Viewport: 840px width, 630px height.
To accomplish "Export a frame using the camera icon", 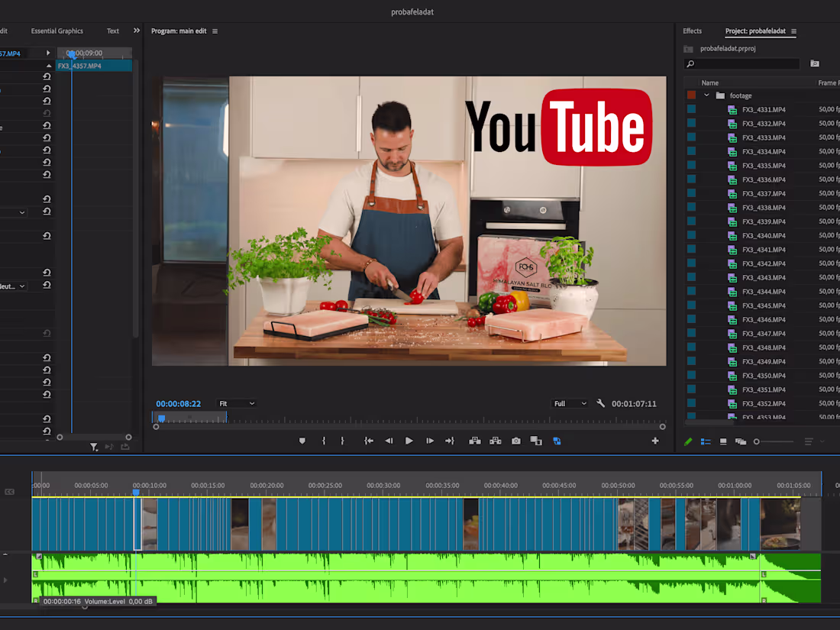I will (x=515, y=441).
